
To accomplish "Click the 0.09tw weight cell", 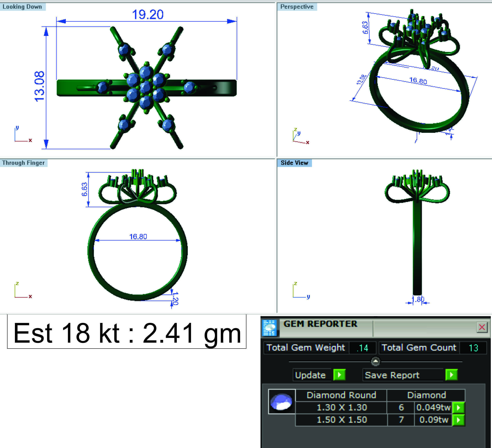I will pyautogui.click(x=433, y=420).
